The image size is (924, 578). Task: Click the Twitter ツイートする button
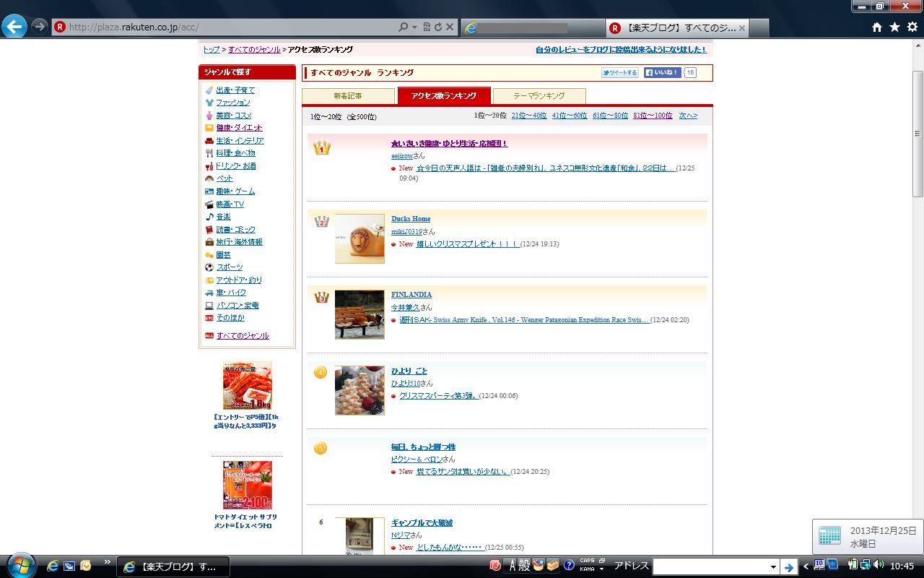pyautogui.click(x=620, y=72)
